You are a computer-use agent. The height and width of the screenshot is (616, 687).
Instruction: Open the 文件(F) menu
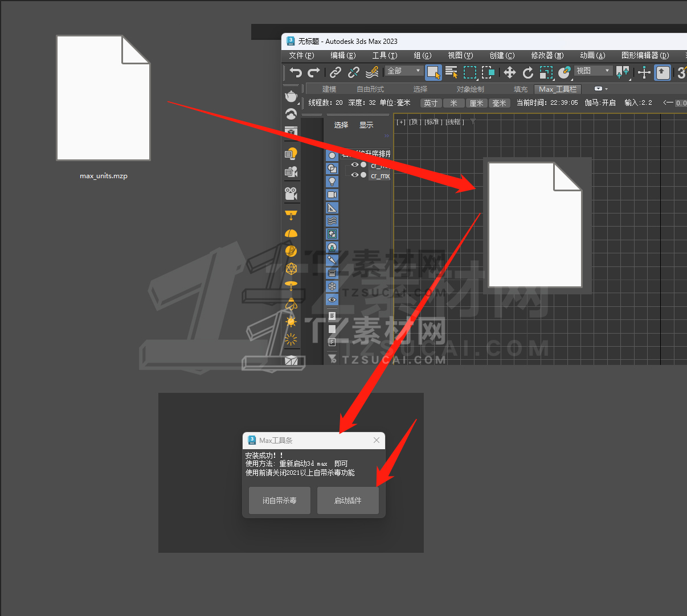301,55
